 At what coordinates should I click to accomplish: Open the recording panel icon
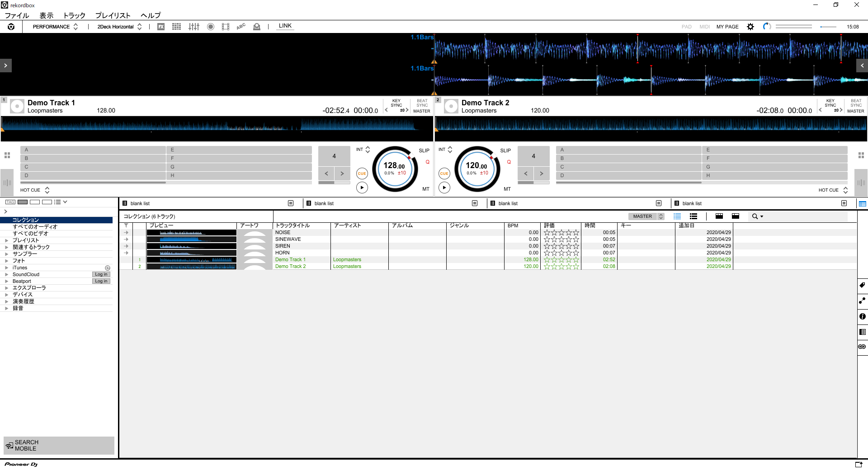click(x=211, y=27)
